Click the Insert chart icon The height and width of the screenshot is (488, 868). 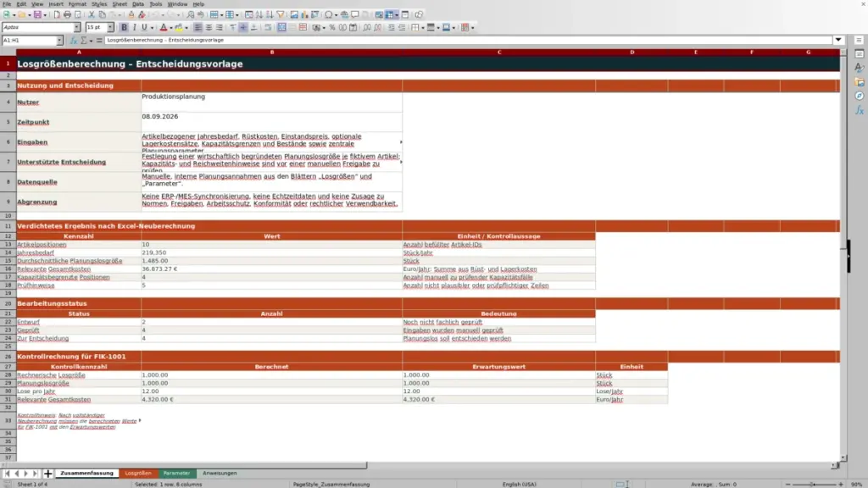(x=304, y=15)
